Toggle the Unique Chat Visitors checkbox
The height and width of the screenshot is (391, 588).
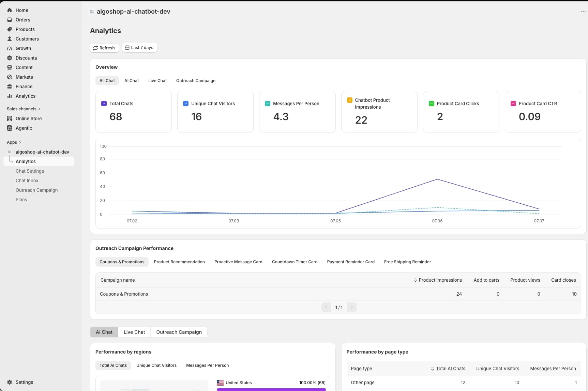coord(186,104)
